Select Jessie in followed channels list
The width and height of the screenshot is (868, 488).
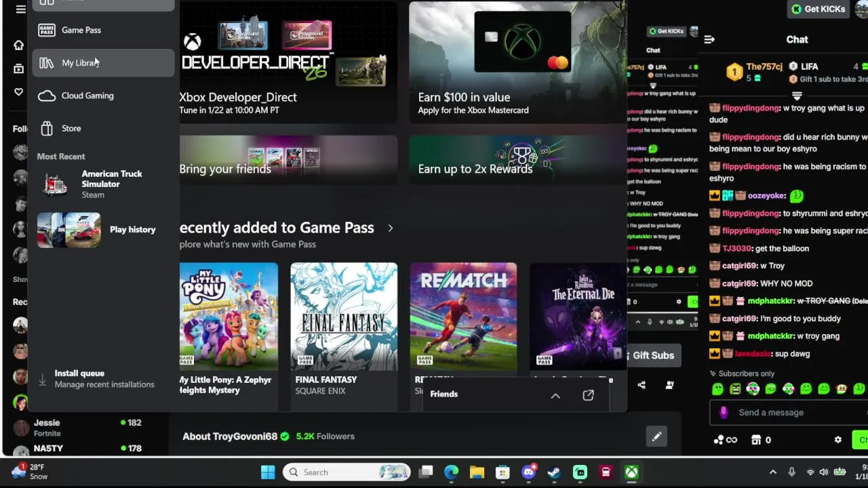click(x=78, y=428)
